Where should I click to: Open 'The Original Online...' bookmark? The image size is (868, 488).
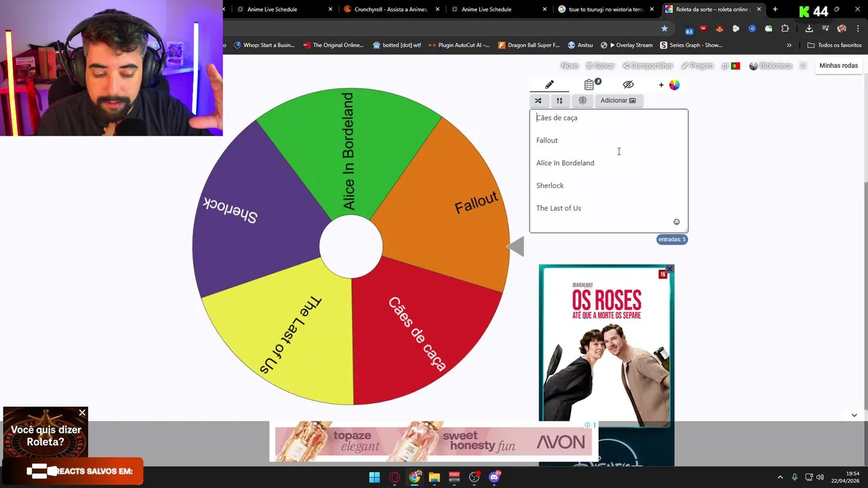(x=334, y=45)
